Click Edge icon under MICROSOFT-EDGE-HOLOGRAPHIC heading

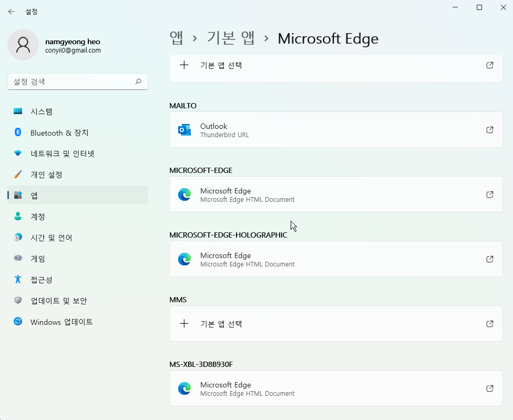pyautogui.click(x=184, y=259)
